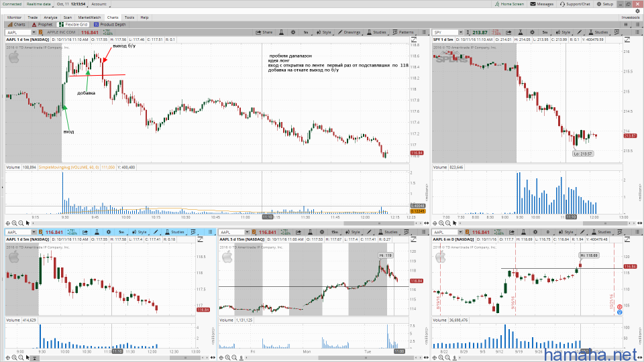The height and width of the screenshot is (362, 644).
Task: Open Style menu on SPY chart
Action: pyautogui.click(x=563, y=32)
